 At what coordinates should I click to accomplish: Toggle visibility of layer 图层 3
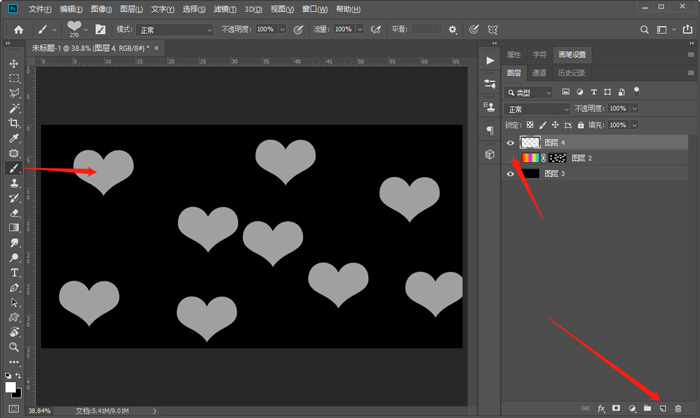click(511, 174)
